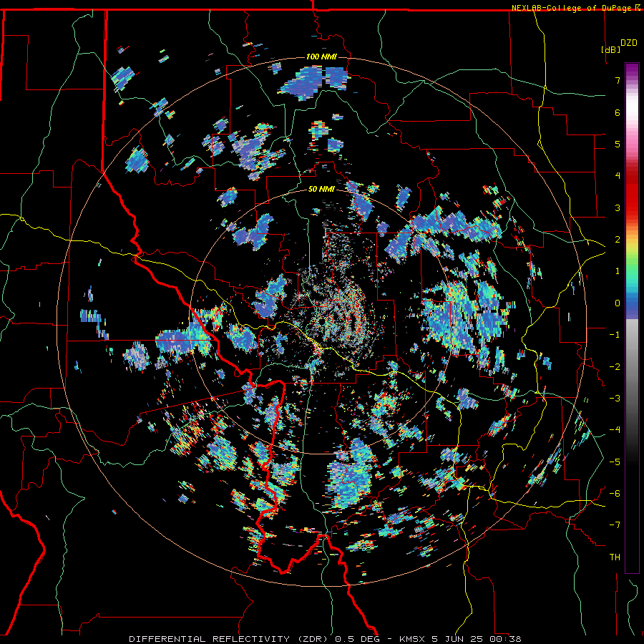Viewport: 644px width, 644px height.
Task: Click the 100 NMI range ring label
Action: pos(321,57)
